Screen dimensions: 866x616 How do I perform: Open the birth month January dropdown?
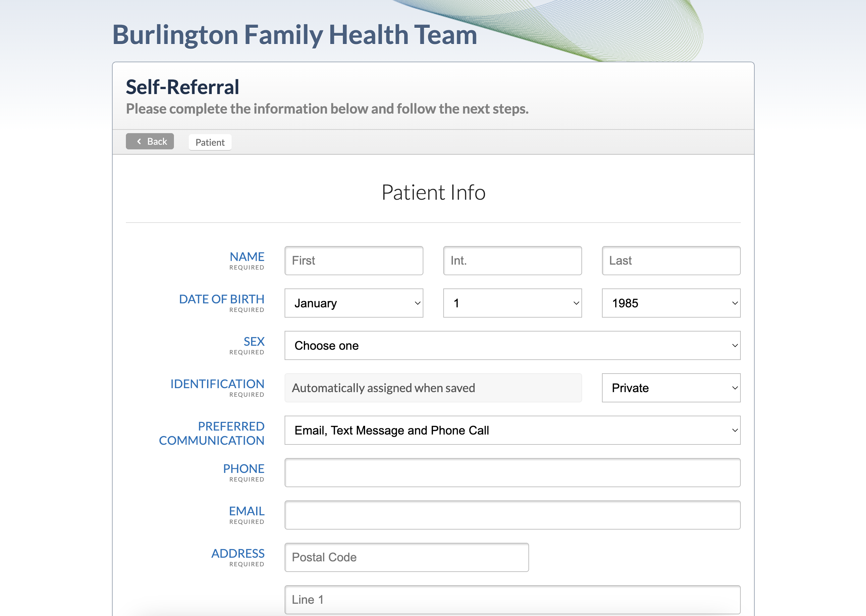coord(353,303)
